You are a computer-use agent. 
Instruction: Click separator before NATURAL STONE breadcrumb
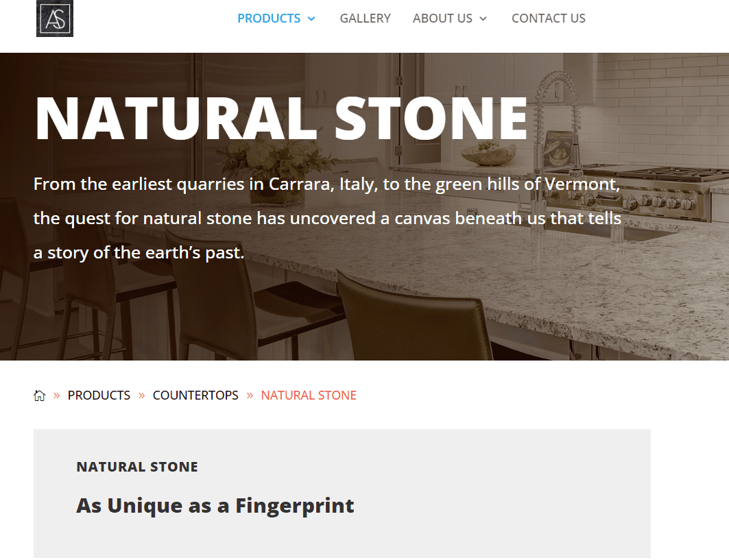(250, 395)
